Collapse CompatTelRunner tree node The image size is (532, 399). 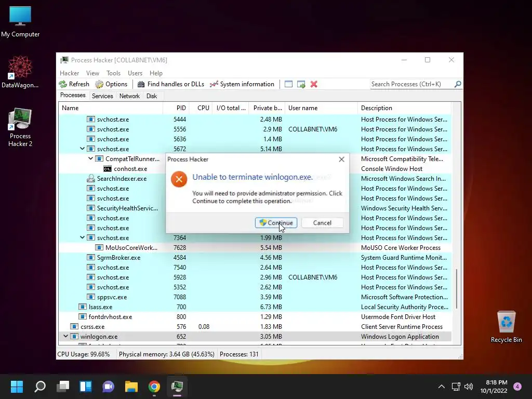[90, 158]
